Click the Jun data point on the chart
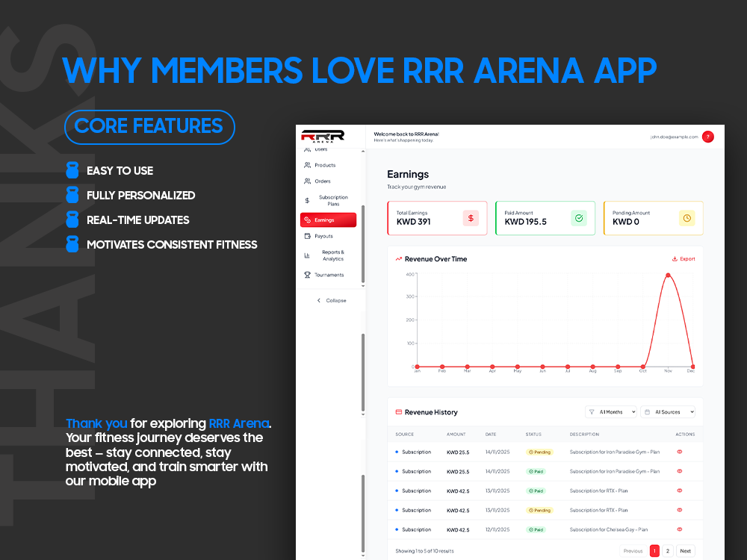 [x=542, y=367]
